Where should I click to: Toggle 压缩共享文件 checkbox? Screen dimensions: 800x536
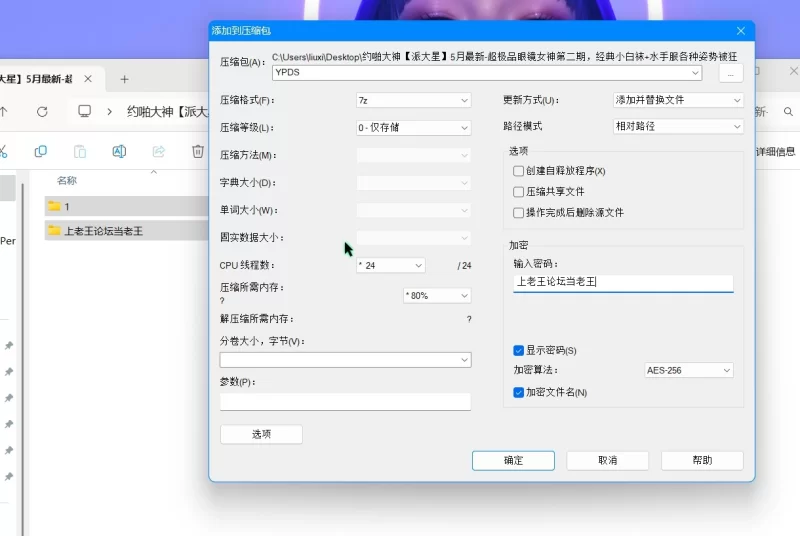518,192
